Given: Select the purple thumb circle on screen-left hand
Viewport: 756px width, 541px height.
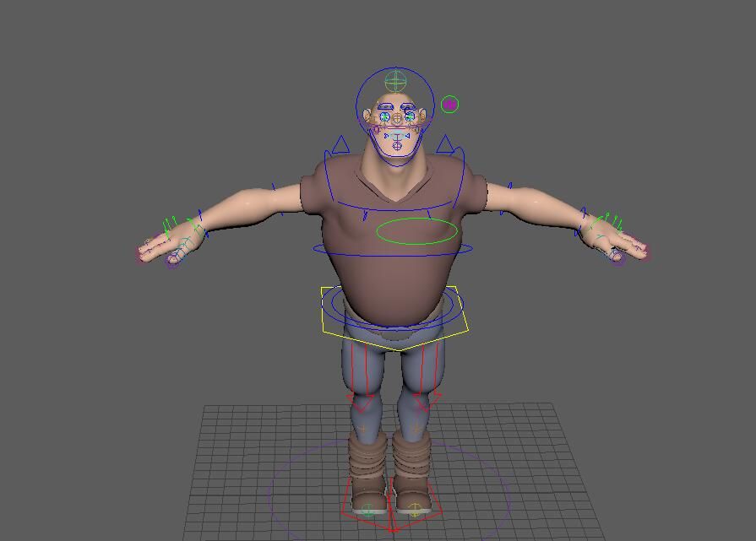Looking at the screenshot, I should (x=172, y=261).
